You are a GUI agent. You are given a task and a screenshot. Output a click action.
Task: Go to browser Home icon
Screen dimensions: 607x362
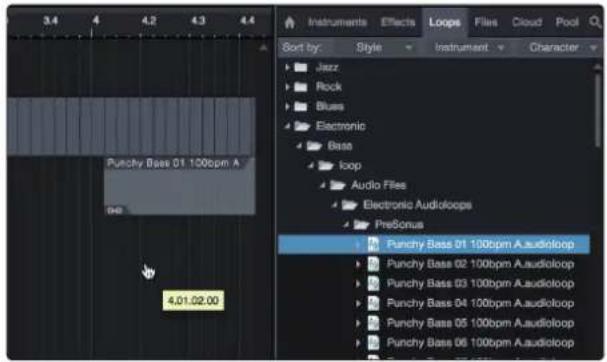click(x=290, y=23)
